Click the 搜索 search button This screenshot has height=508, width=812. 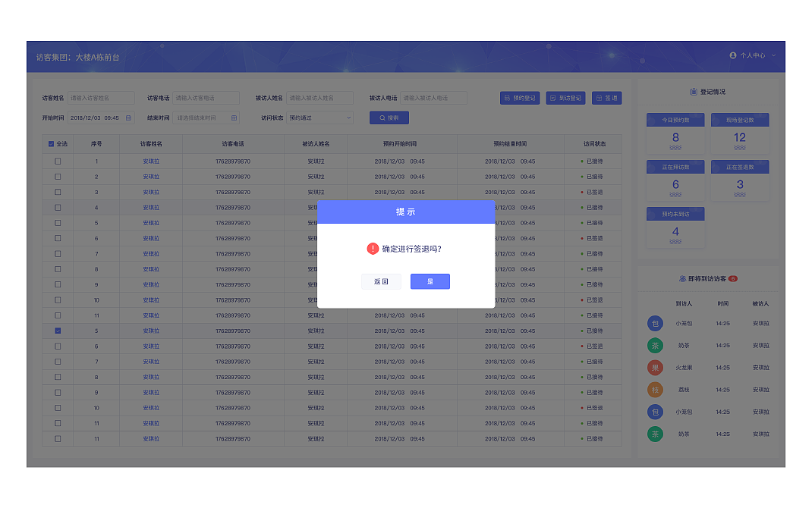[x=389, y=118]
